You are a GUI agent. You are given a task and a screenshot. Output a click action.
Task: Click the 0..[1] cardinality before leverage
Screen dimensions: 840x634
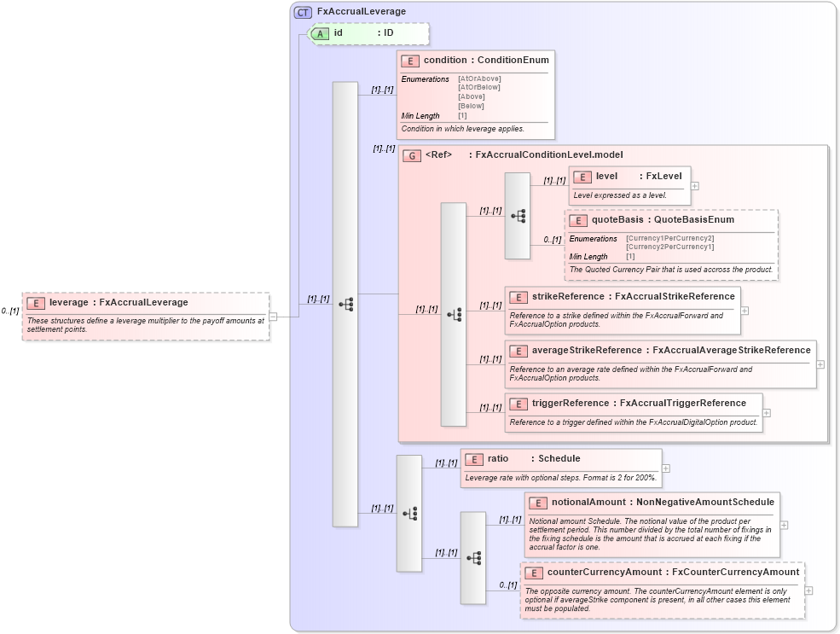pos(10,311)
